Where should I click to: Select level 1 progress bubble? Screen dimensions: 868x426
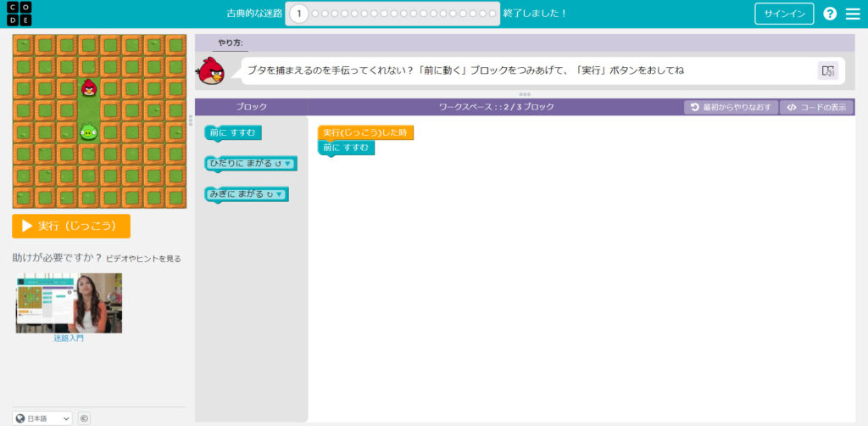point(299,14)
